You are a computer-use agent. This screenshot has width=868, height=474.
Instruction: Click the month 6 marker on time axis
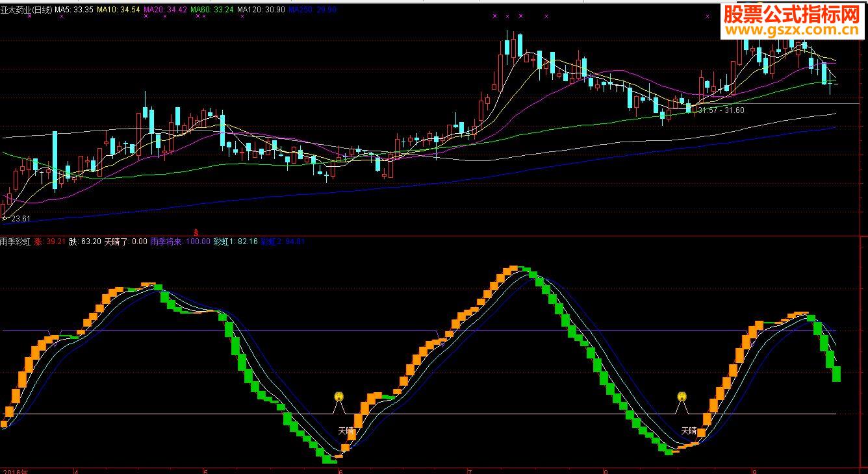click(340, 471)
